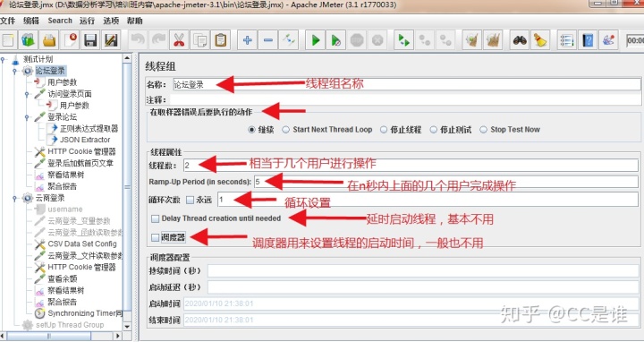Screen dimensions: 644x342
Task: Open the Help book icon
Action: click(588, 40)
